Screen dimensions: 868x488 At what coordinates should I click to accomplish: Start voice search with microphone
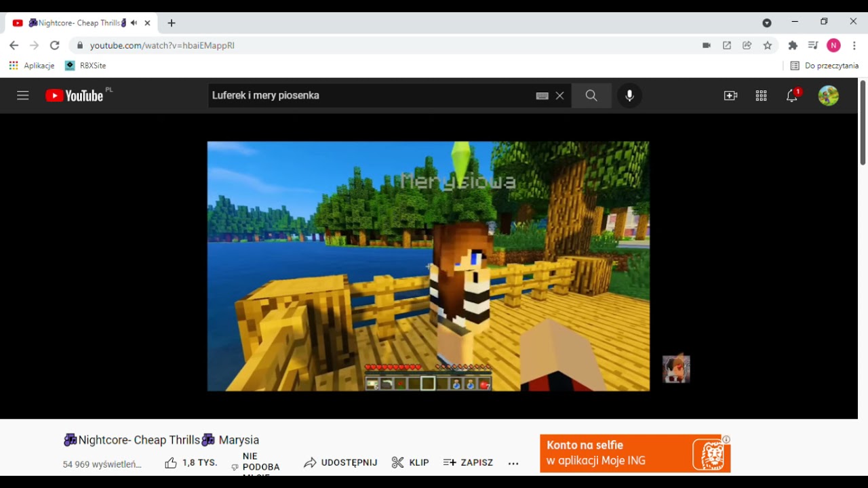629,96
